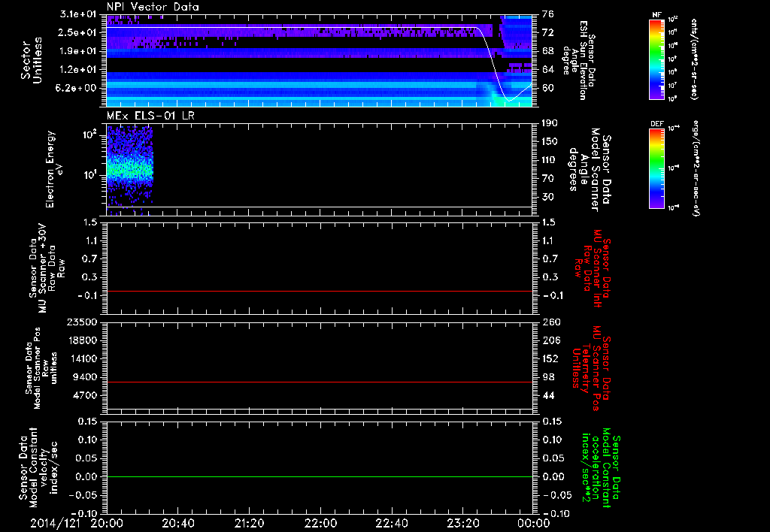The height and width of the screenshot is (532, 770).
Task: Click the green zero velocity trace line
Action: point(320,476)
